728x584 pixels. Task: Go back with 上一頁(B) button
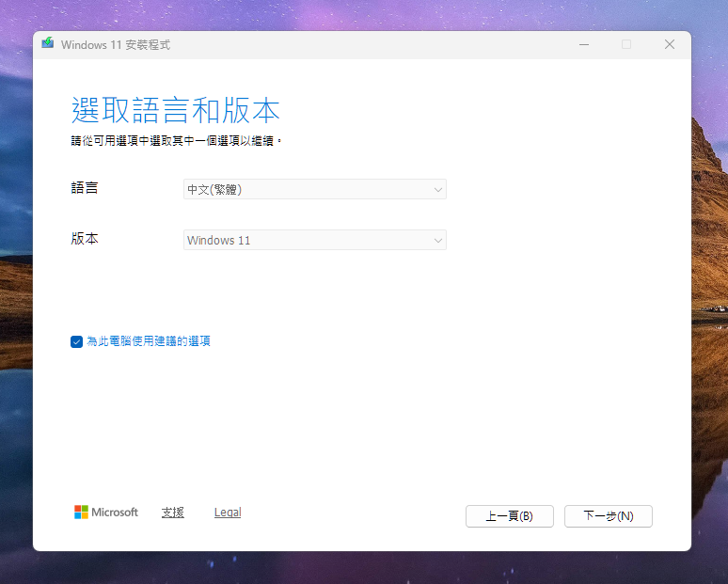point(509,516)
